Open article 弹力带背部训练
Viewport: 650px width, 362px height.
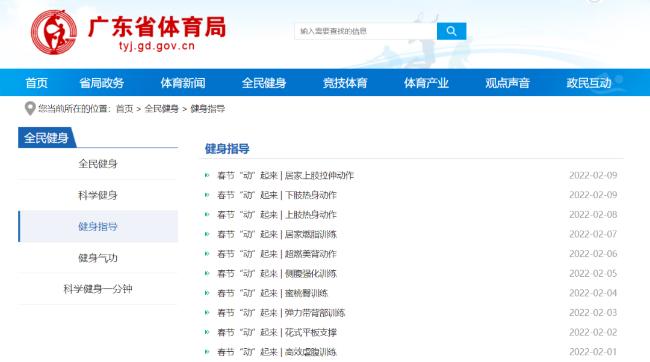(281, 313)
